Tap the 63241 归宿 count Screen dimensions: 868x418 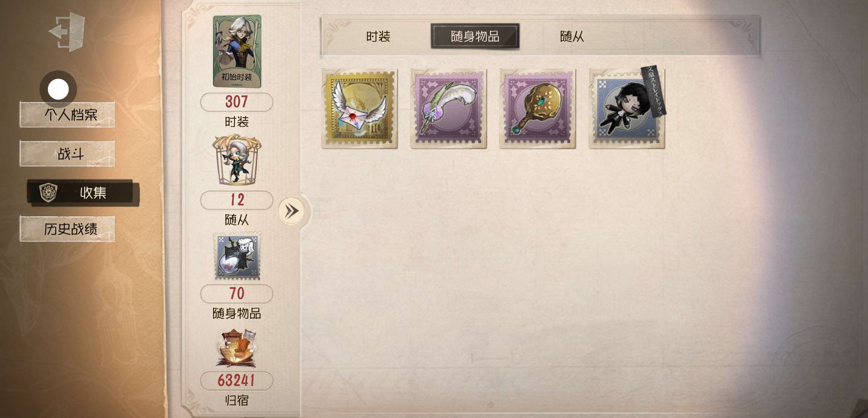coord(236,381)
